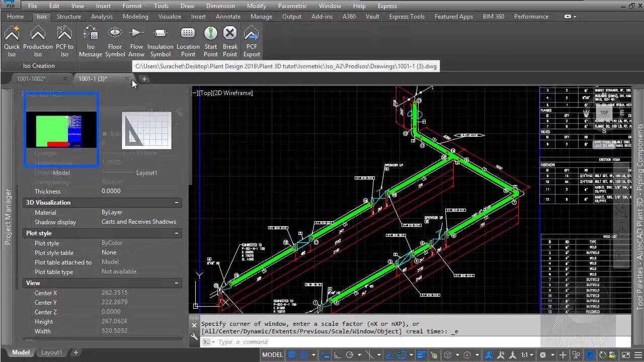Viewport: 644px width, 362px height.
Task: Toggle lineweight display
Action: coord(422,354)
